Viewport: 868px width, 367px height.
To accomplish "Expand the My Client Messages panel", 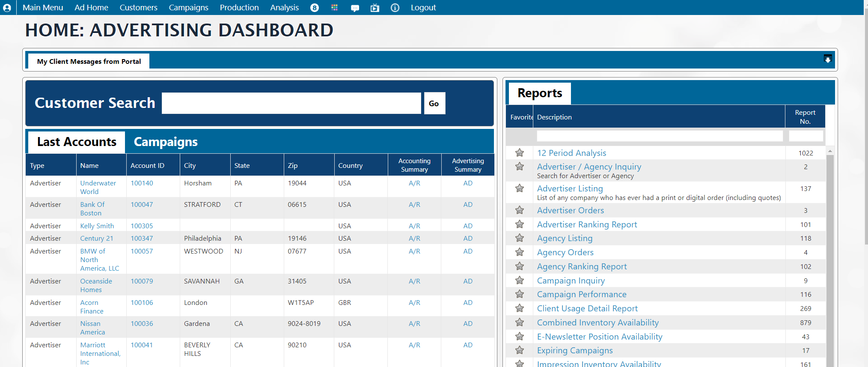I will point(828,60).
